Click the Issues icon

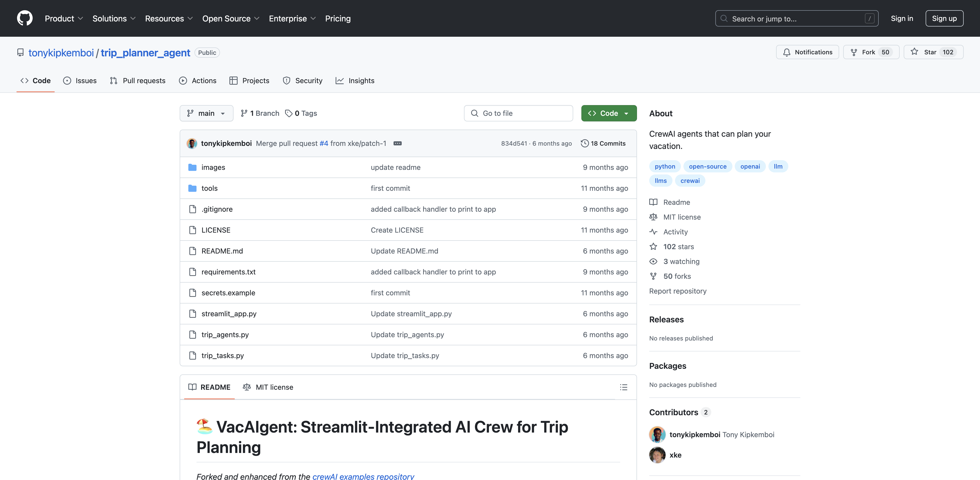[67, 80]
